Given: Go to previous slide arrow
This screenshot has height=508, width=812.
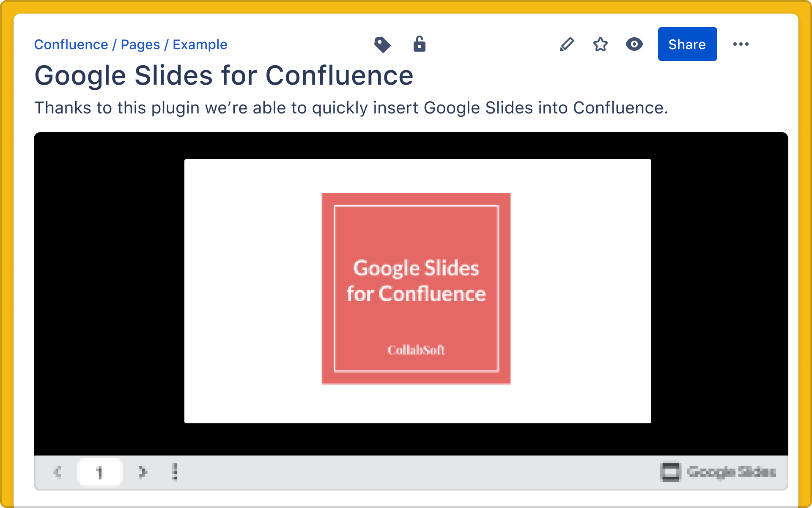Looking at the screenshot, I should point(58,472).
